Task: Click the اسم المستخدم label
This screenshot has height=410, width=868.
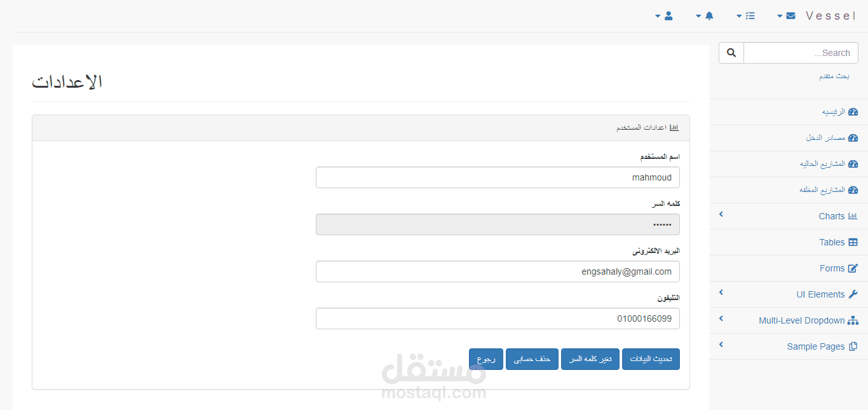Action: [660, 156]
